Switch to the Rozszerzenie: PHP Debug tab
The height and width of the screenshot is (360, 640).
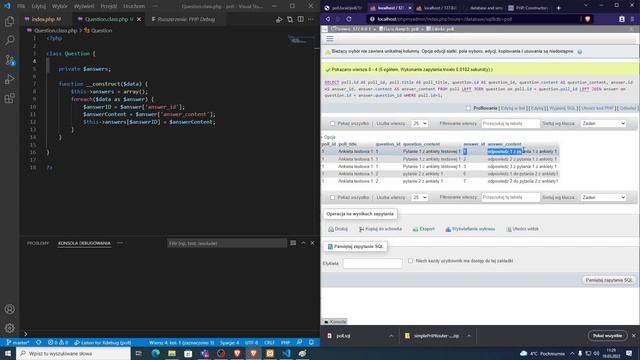pyautogui.click(x=186, y=19)
